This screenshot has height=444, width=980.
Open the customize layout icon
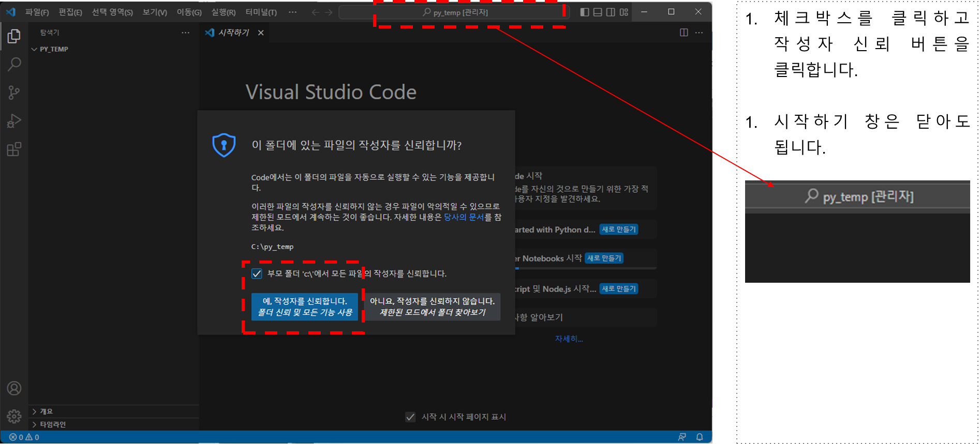click(x=624, y=12)
